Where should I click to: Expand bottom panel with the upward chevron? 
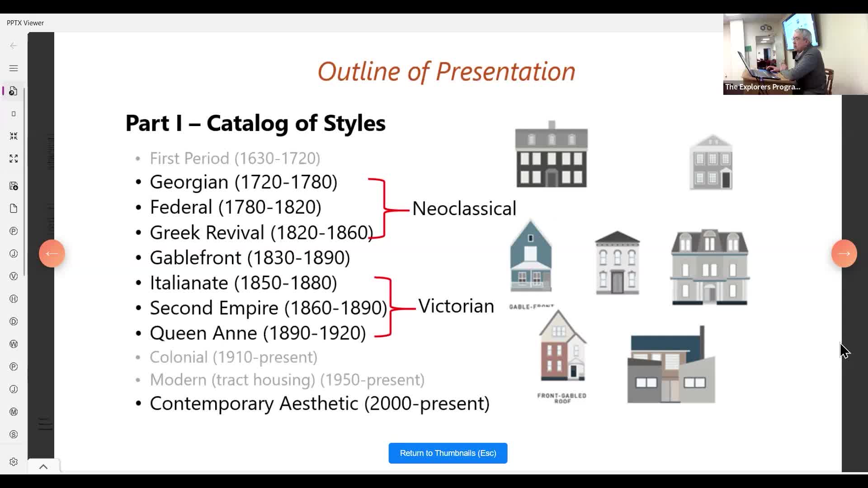[x=43, y=466]
